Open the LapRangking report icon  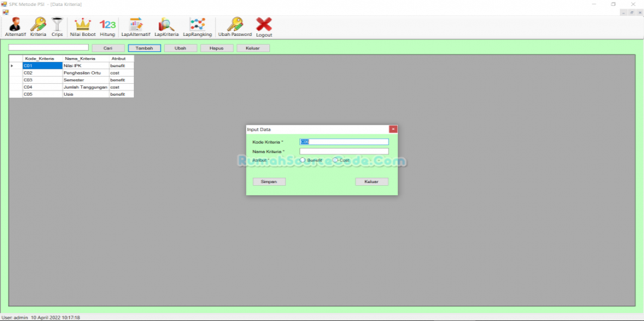[x=197, y=25]
